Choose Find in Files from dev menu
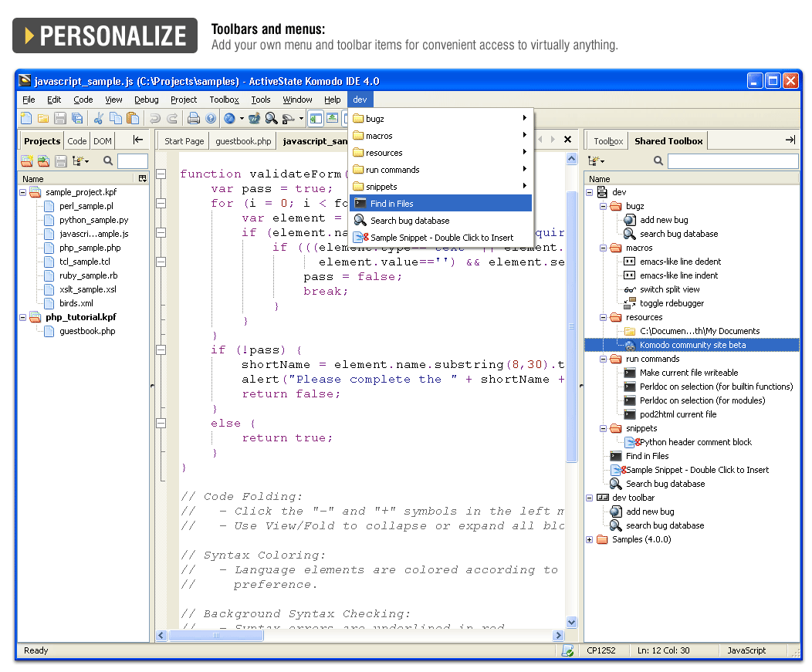This screenshot has width=812, height=672. [x=441, y=204]
